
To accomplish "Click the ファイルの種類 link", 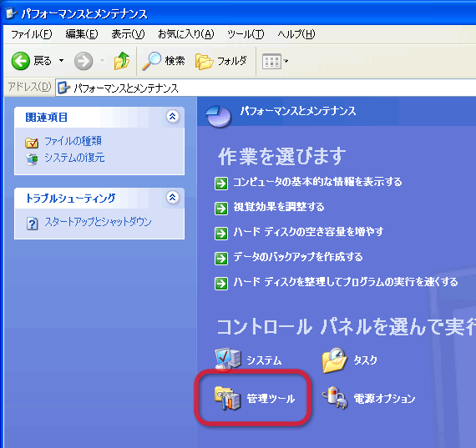I will coord(73,141).
